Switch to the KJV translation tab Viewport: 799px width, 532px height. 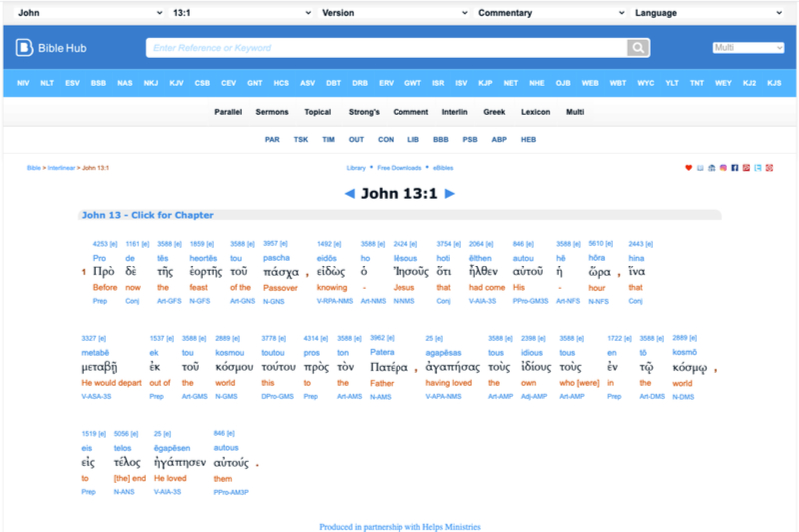tap(177, 82)
